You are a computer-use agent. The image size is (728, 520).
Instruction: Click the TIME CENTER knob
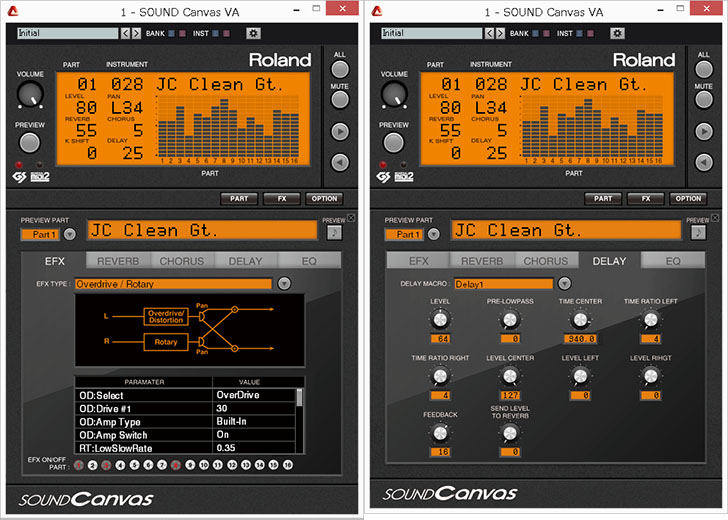(580, 319)
